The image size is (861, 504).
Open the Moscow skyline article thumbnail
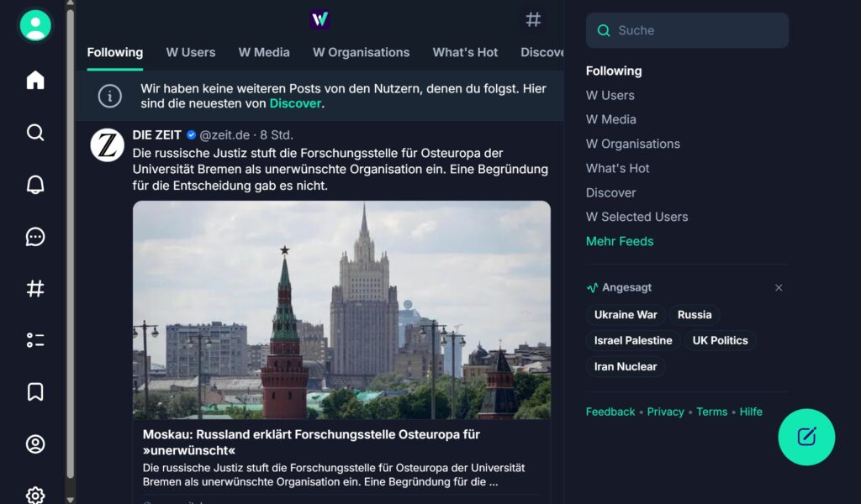(x=341, y=310)
